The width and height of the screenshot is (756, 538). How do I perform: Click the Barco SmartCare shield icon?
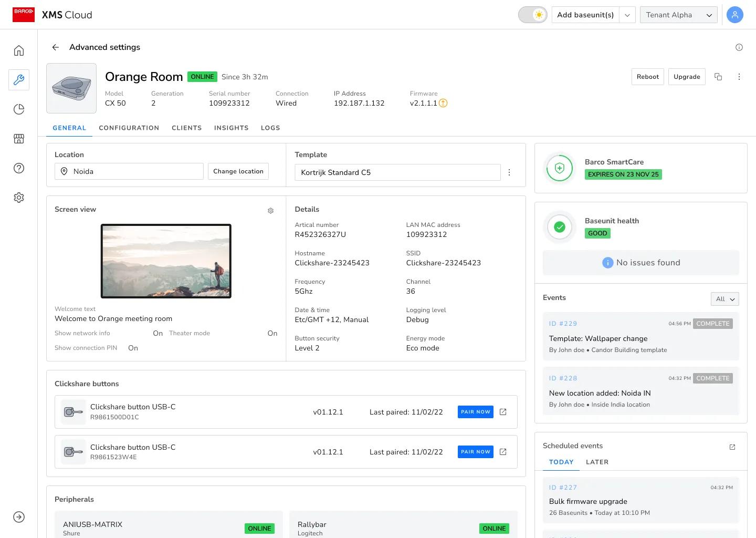coord(560,168)
